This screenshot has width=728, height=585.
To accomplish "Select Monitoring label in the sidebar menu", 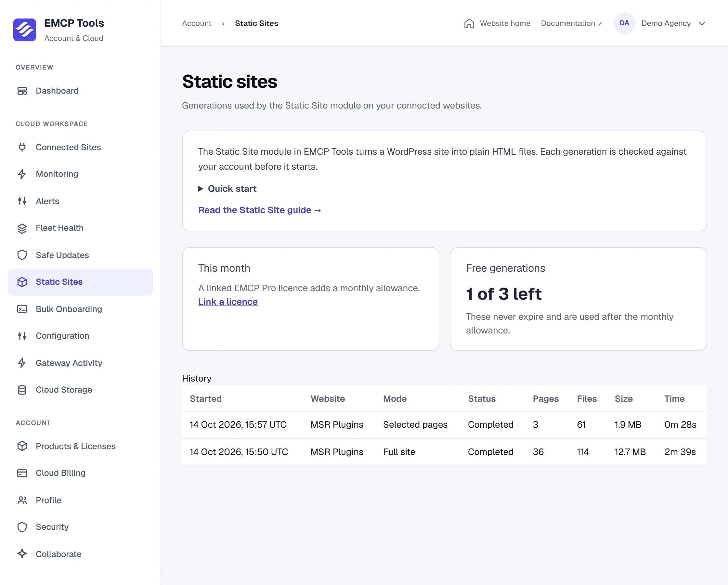I will tap(57, 174).
